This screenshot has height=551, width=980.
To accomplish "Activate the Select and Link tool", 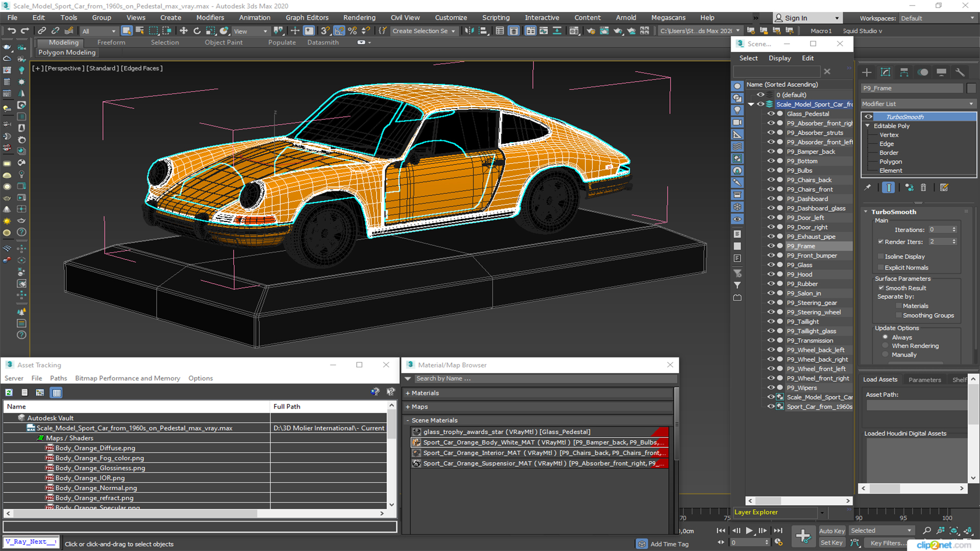I will point(42,31).
